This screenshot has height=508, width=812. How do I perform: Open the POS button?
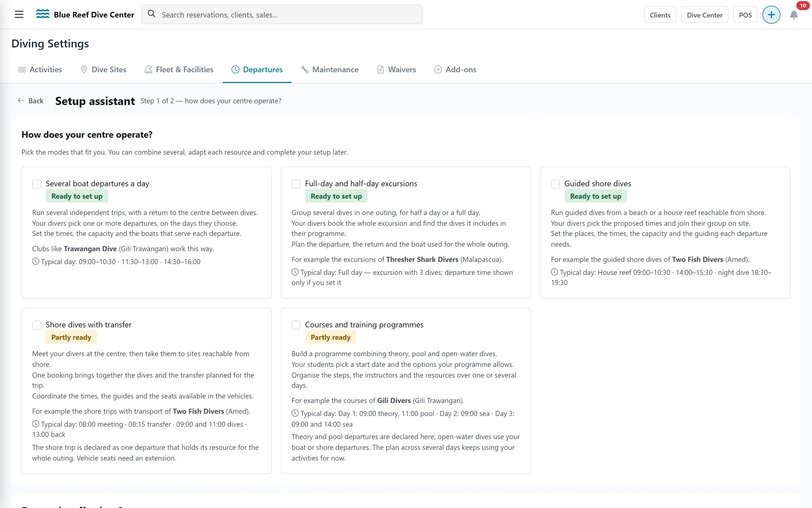pyautogui.click(x=745, y=15)
